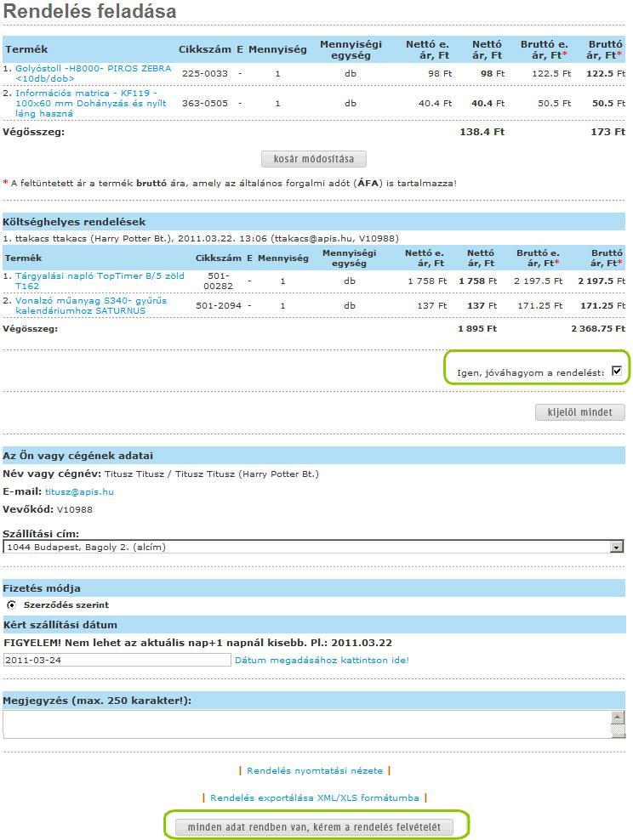Click the total 2 368.75 Ft value
The image size is (633, 840).
598,328
